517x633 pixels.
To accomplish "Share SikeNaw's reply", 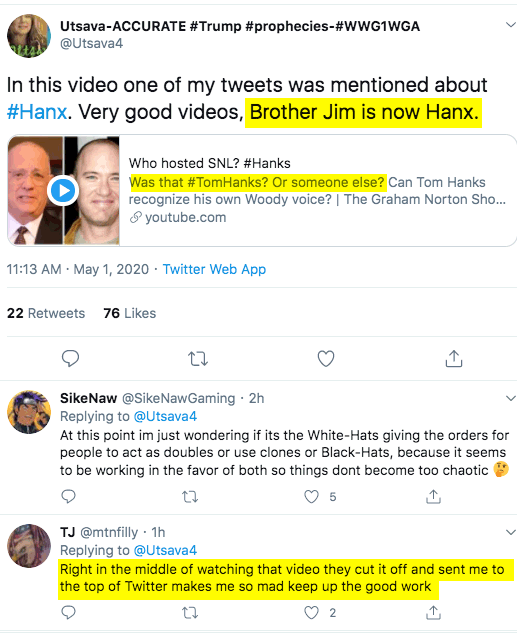I will pos(433,497).
